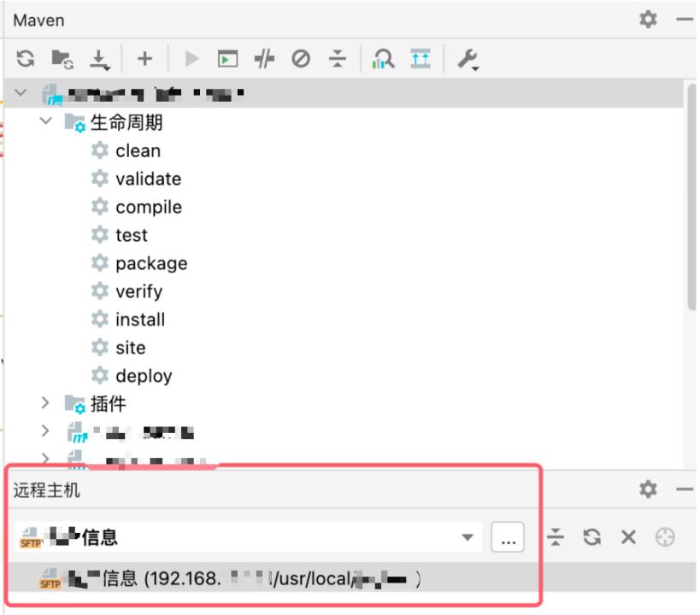This screenshot has width=700, height=615.
Task: Download sources and documentation icon
Action: click(x=99, y=59)
